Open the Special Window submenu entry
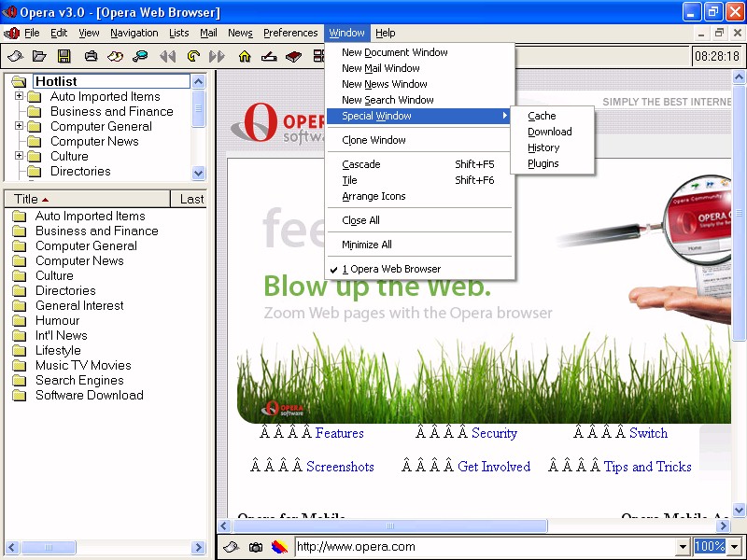The image size is (747, 560). 419,116
